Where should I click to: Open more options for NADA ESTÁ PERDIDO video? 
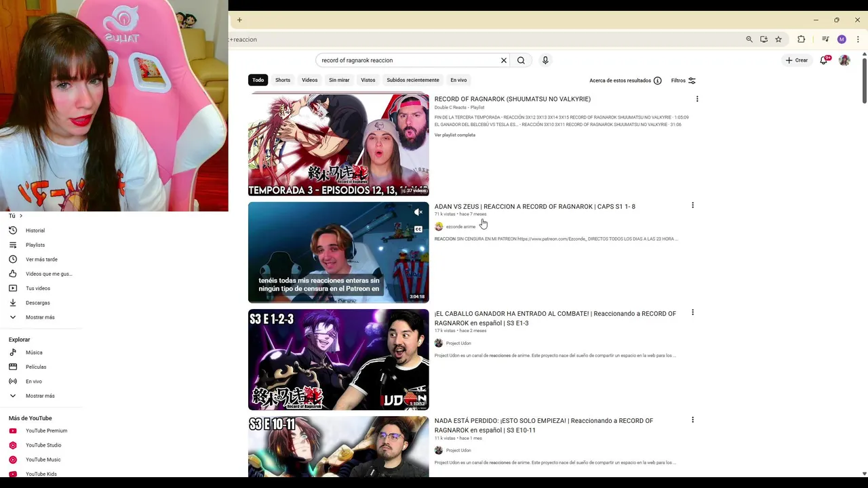[x=692, y=420]
